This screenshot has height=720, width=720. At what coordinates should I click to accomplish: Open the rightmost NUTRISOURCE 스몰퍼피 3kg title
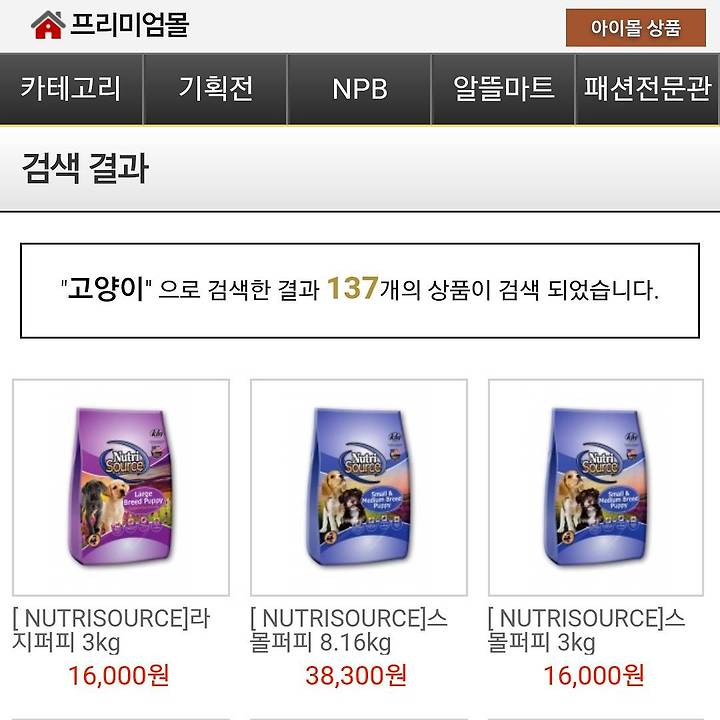pos(586,630)
